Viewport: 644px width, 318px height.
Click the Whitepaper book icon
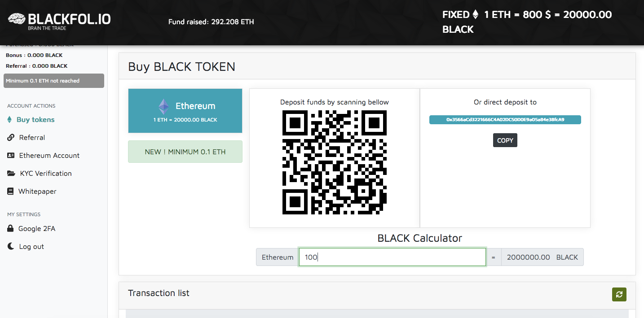[10, 192]
